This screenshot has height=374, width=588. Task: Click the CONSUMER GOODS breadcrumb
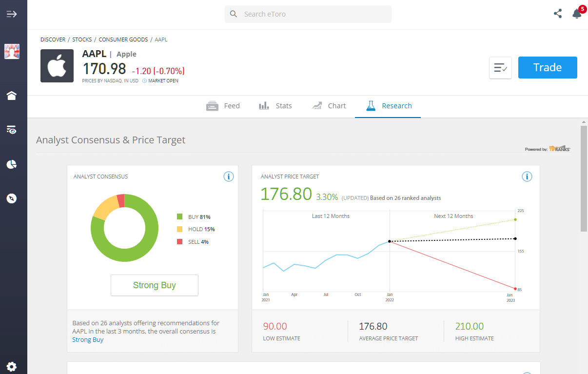(x=123, y=39)
